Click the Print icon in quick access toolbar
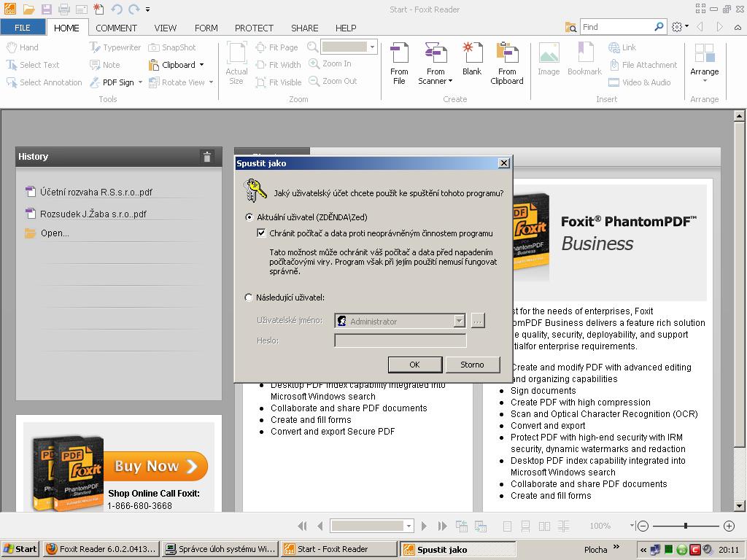Screen dimensions: 747x560 pyautogui.click(x=64, y=9)
